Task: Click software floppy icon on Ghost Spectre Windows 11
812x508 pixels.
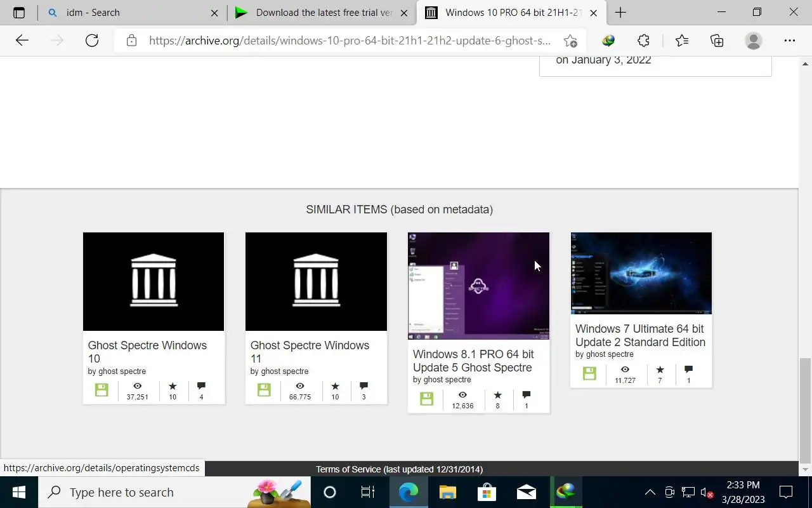Action: point(264,390)
